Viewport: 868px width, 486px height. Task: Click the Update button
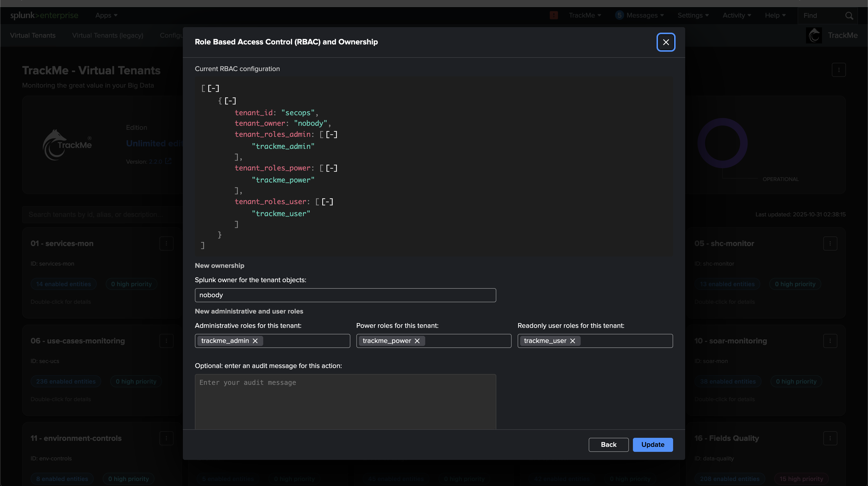pyautogui.click(x=653, y=445)
